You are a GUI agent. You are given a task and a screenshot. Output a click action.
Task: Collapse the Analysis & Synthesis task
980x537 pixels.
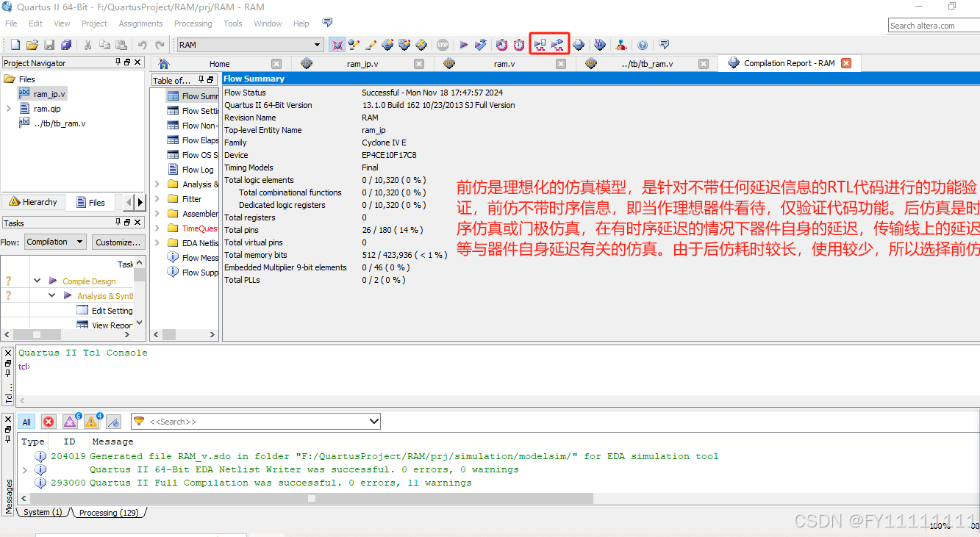tap(51, 295)
